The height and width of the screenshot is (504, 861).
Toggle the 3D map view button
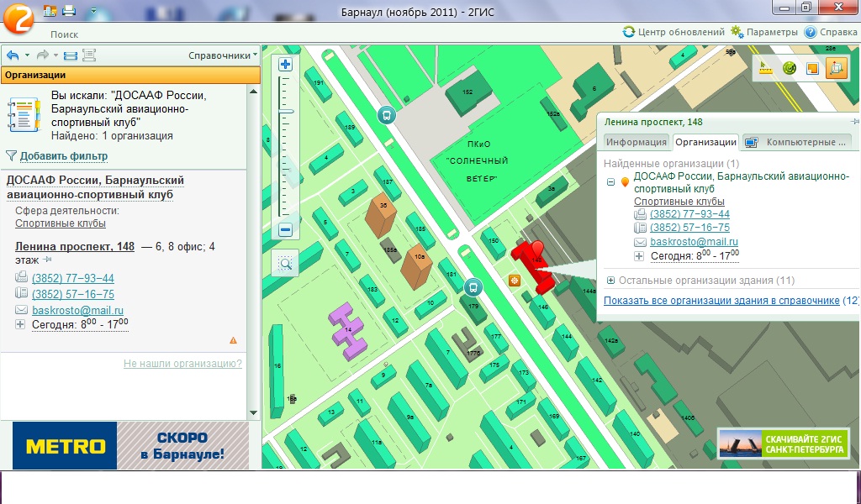pyautogui.click(x=837, y=68)
